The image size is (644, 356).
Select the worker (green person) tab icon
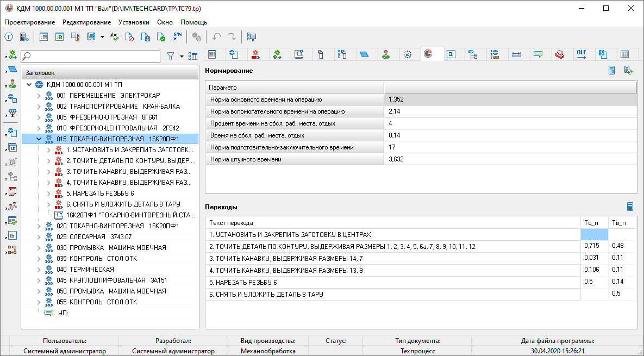click(x=386, y=54)
